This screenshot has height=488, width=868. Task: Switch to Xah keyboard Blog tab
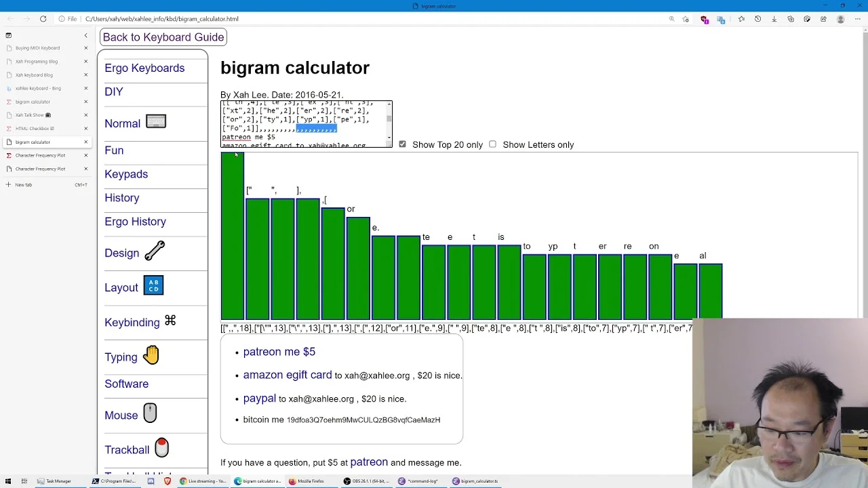34,75
